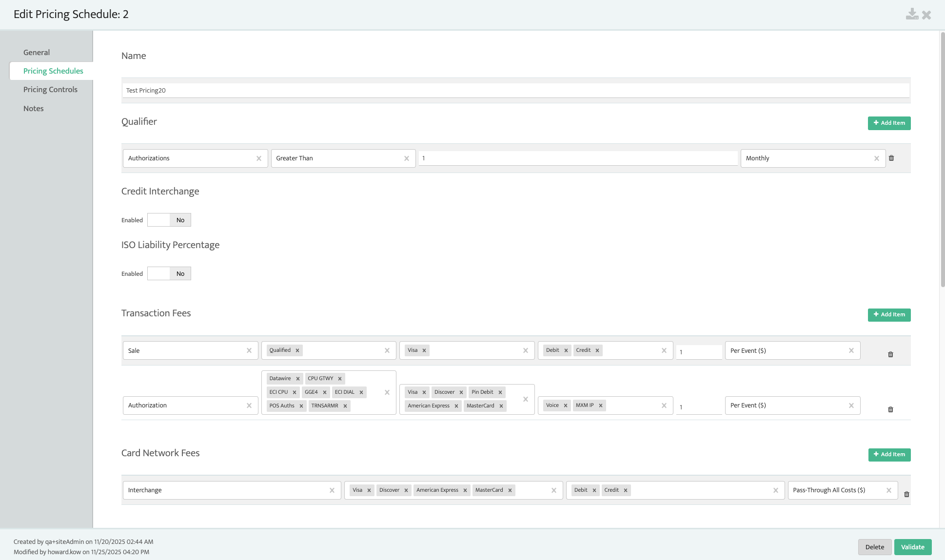945x560 pixels.
Task: Delete the Authorizations qualifier row trash icon
Action: pos(891,158)
